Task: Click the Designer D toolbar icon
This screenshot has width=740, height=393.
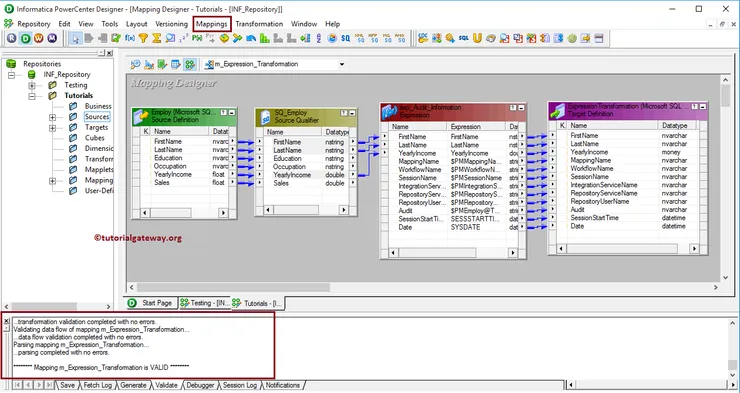Action: [x=25, y=38]
